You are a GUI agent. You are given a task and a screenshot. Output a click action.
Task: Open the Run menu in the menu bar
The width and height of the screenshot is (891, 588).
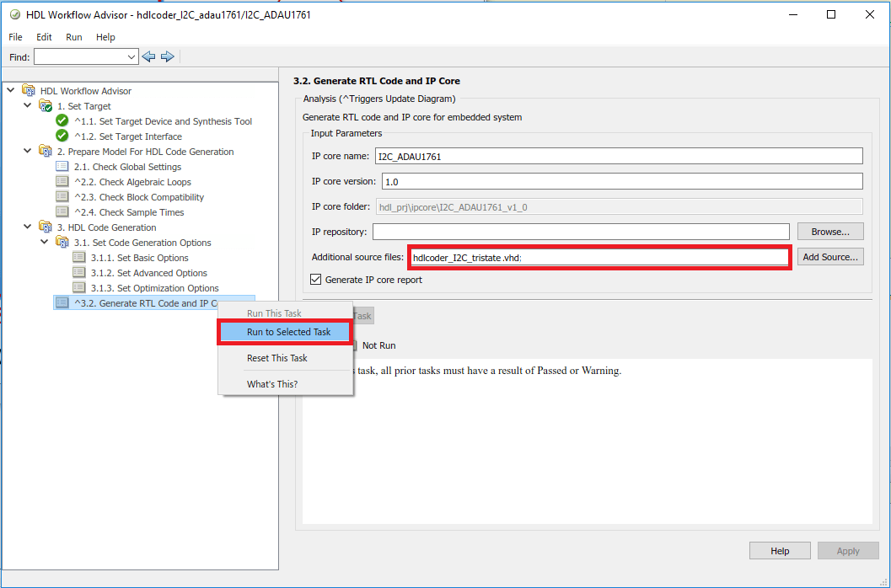point(74,37)
